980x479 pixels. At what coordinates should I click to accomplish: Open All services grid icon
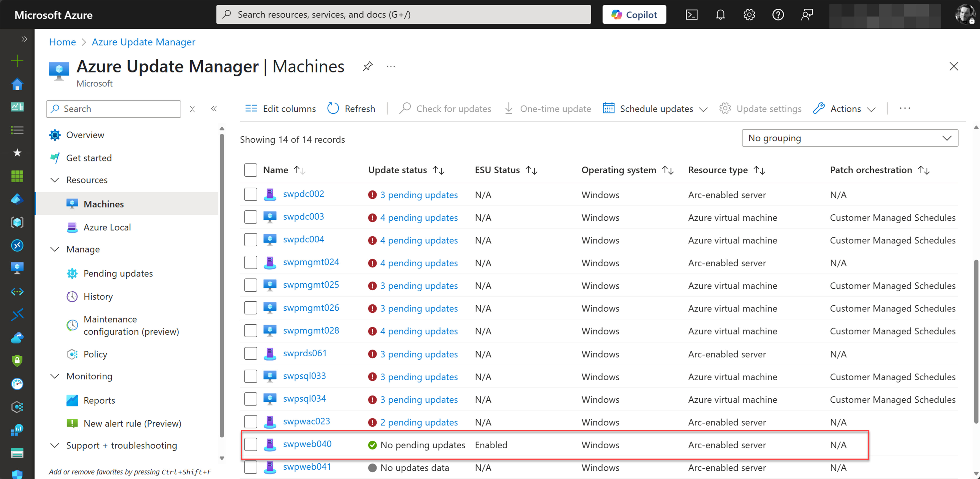click(17, 175)
